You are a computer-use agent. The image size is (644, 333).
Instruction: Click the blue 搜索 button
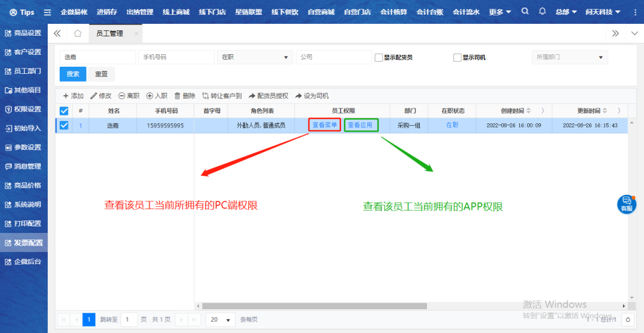point(73,74)
